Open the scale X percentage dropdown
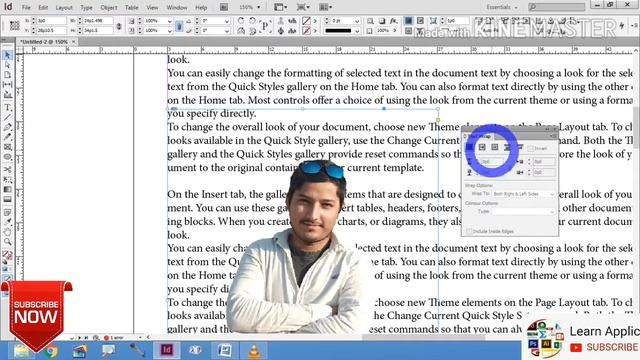The width and height of the screenshot is (640, 360). click(x=170, y=21)
